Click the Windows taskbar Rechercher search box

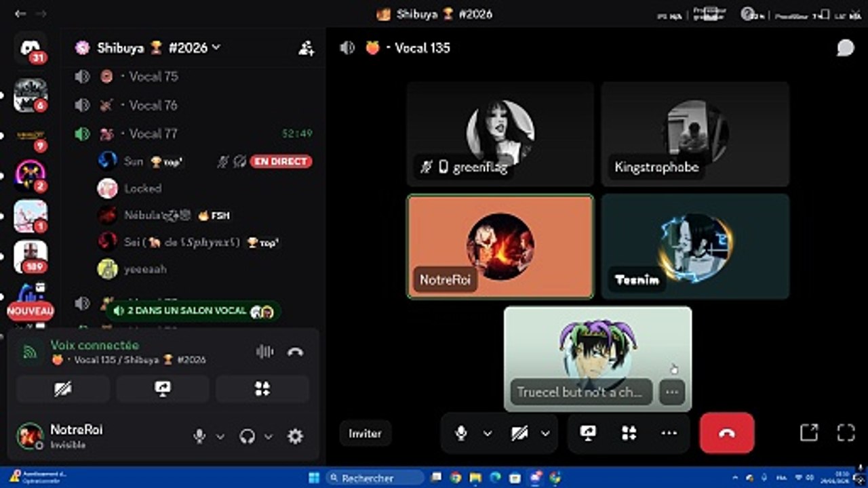coord(374,478)
